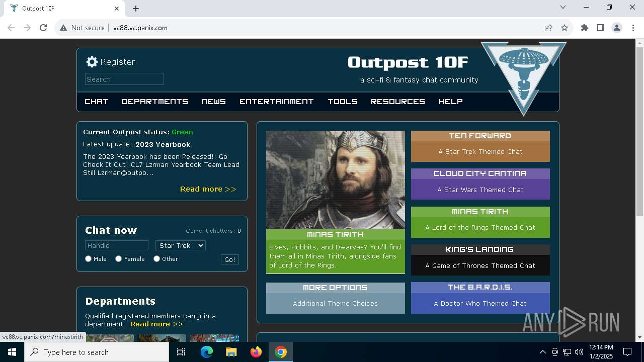Click the Chrome address bar URL
Screen dimensions: 644x362
pyautogui.click(x=140, y=28)
